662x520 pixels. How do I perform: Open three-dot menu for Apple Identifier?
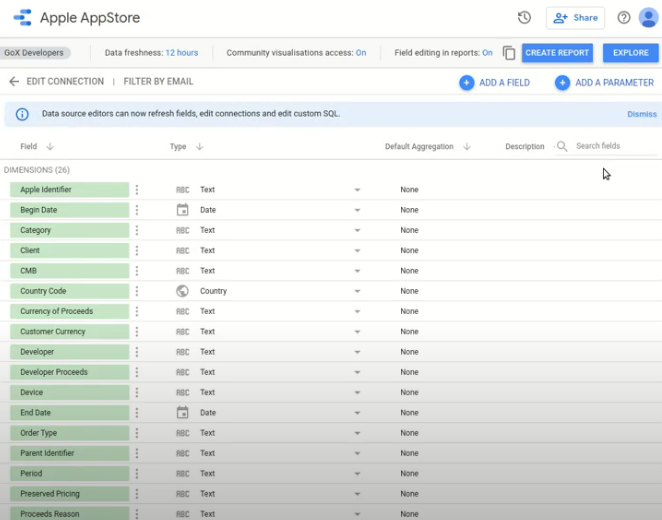pos(137,190)
